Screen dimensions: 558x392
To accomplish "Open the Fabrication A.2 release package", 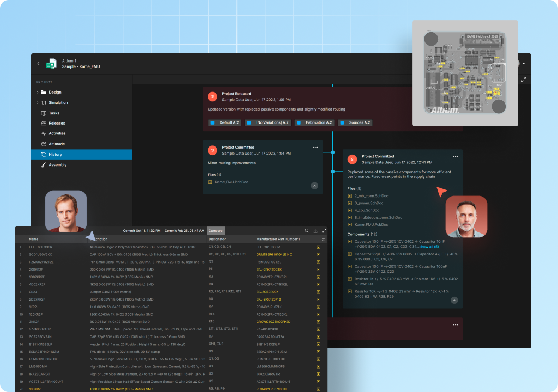I will point(314,123).
